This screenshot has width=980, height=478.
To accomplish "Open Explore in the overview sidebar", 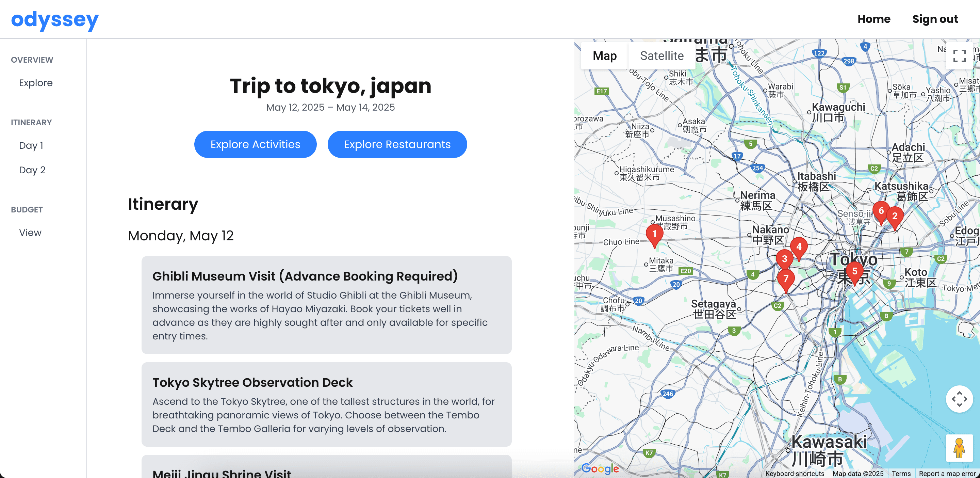I will tap(36, 83).
